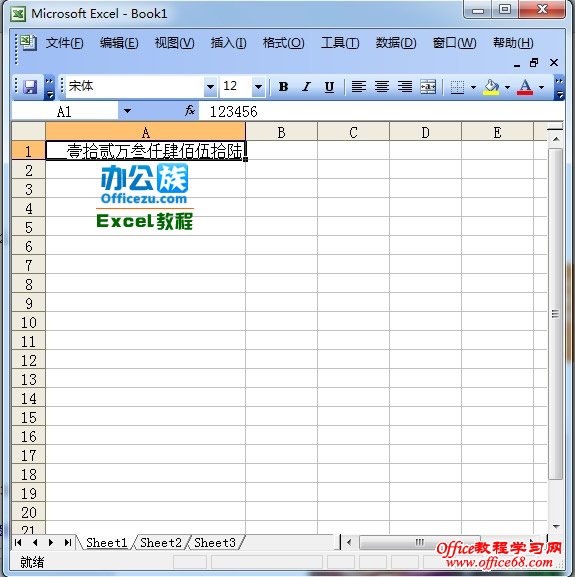Open the 插入(I) menu
Image resolution: width=575 pixels, height=577 pixels.
228,43
